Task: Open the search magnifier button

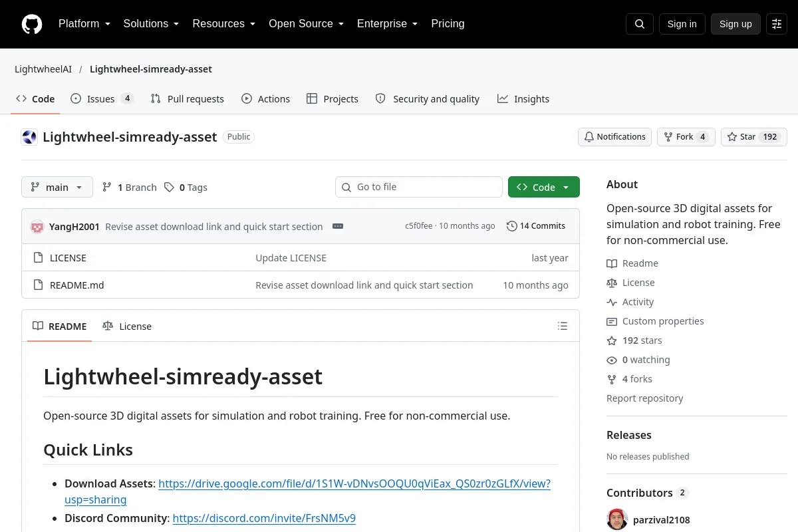Action: 640,24
